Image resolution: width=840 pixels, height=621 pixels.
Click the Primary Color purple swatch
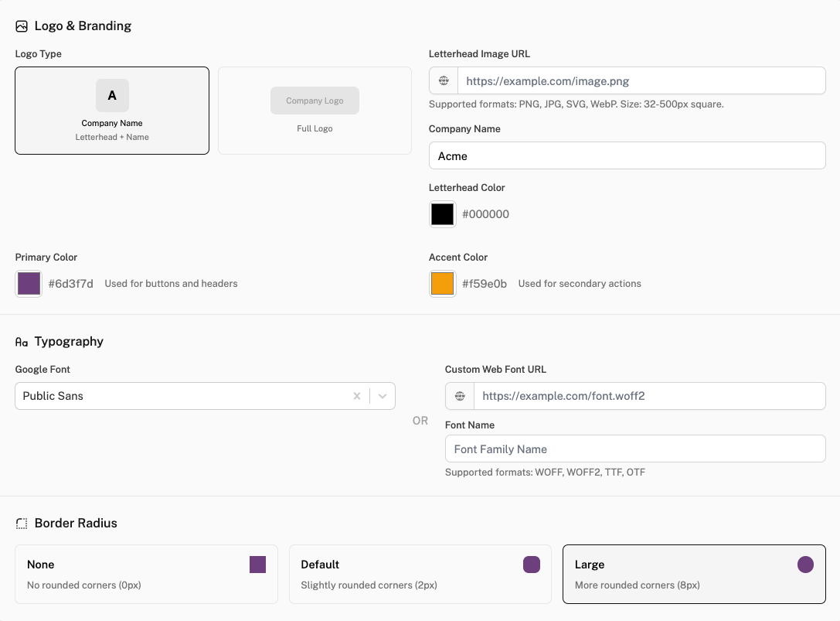[28, 283]
